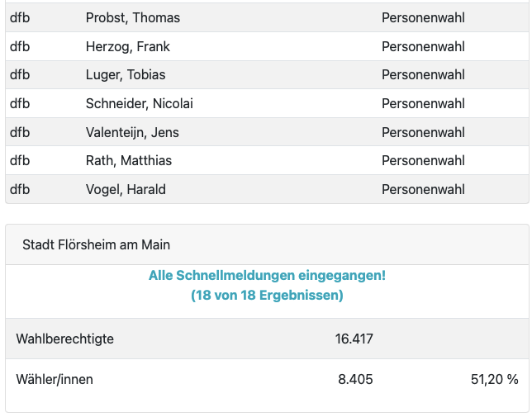Click the dfb label next to Rath, Matthias

[20, 161]
